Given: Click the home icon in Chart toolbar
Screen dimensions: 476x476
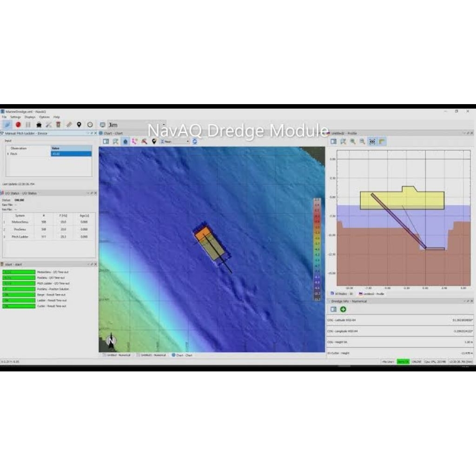Looking at the screenshot, I should point(126,141).
